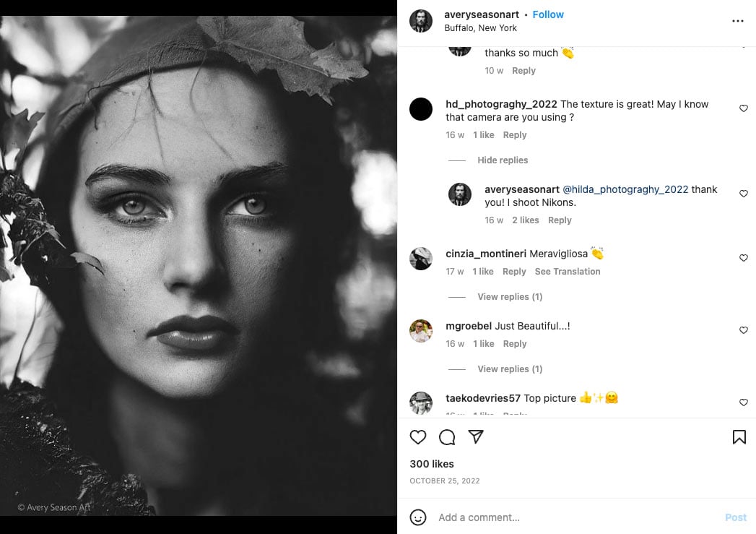756x534 pixels.
Task: Open emoji picker in comment box
Action: click(x=418, y=517)
